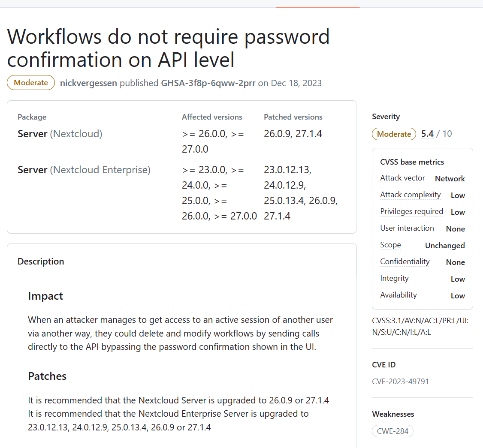This screenshot has width=483, height=448.
Task: Click the GHSA-3f8p-6qww-2prr advisory ID
Action: click(x=208, y=83)
